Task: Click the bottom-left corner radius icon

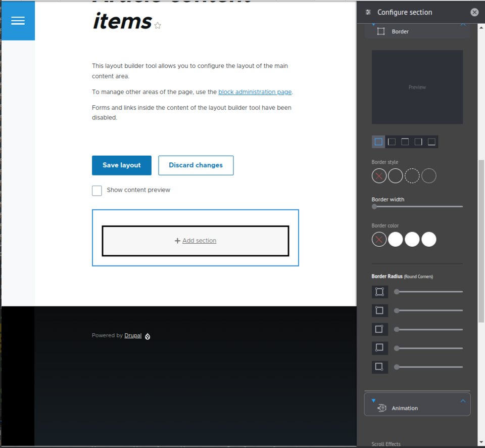Action: click(379, 348)
